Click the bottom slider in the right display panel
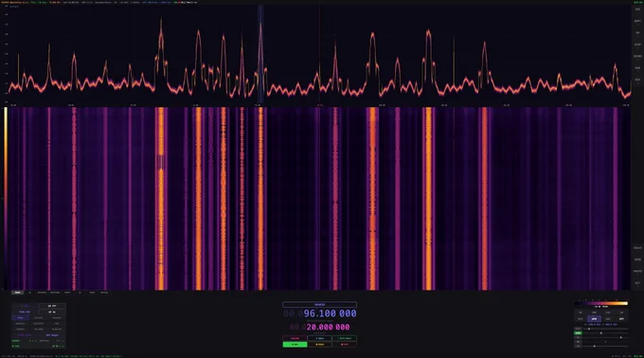 point(606,346)
